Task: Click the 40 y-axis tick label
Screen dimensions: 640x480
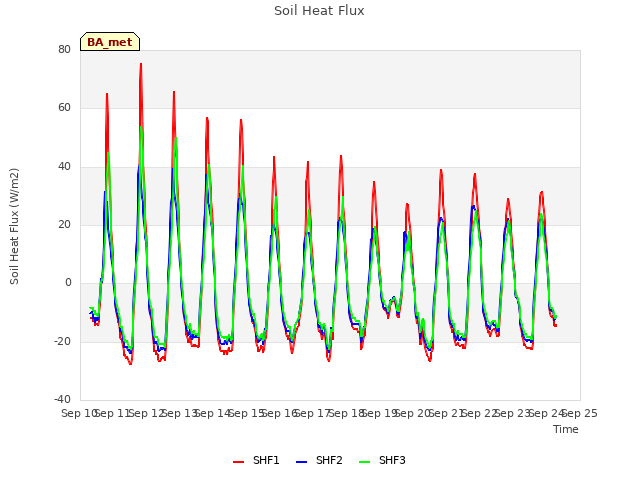Action: 64,166
